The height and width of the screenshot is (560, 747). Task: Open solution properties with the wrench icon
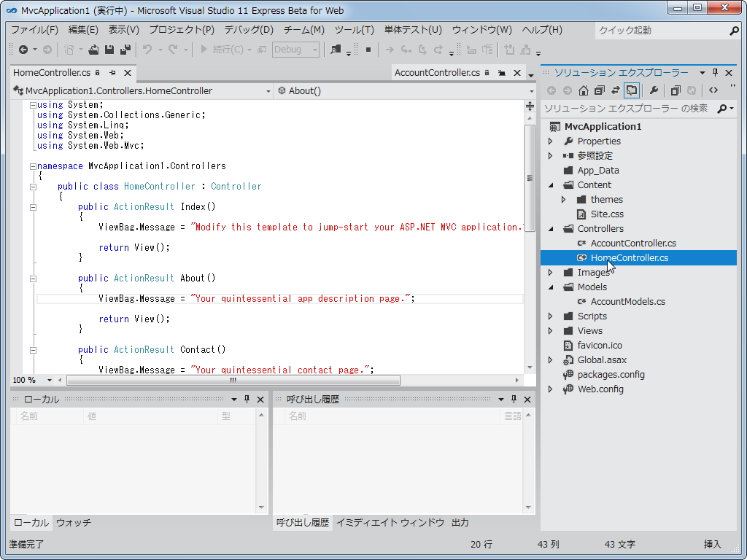[654, 90]
